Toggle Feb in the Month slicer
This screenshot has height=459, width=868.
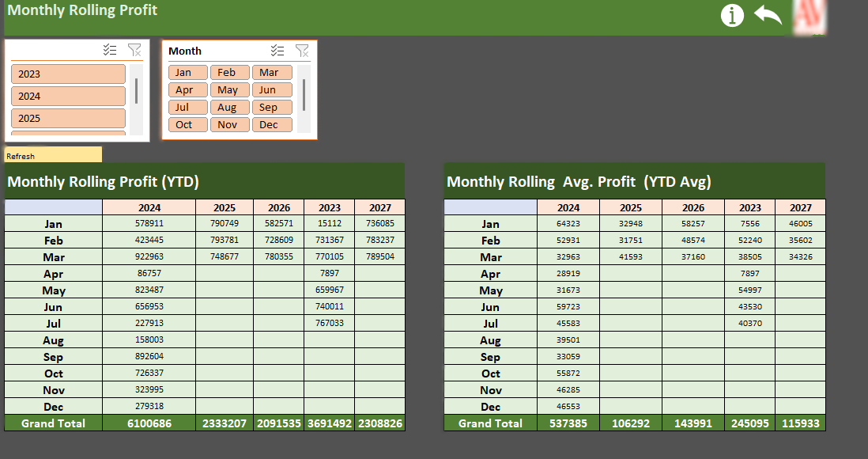click(229, 71)
